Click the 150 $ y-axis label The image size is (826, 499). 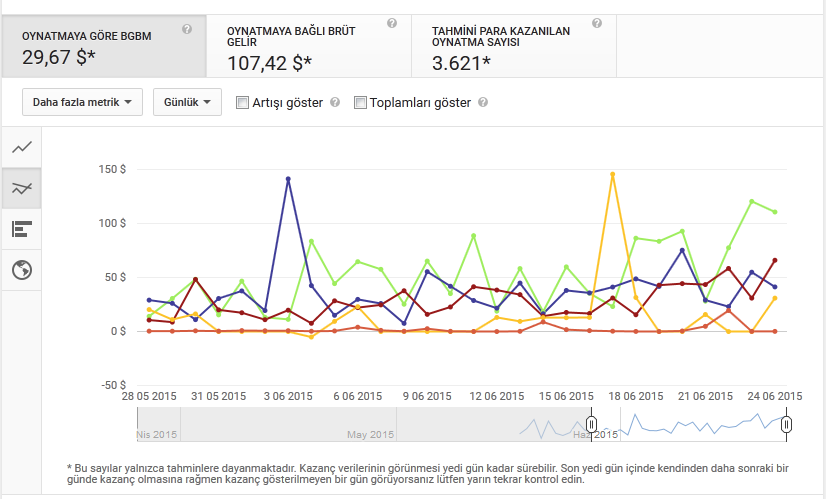pyautogui.click(x=112, y=169)
